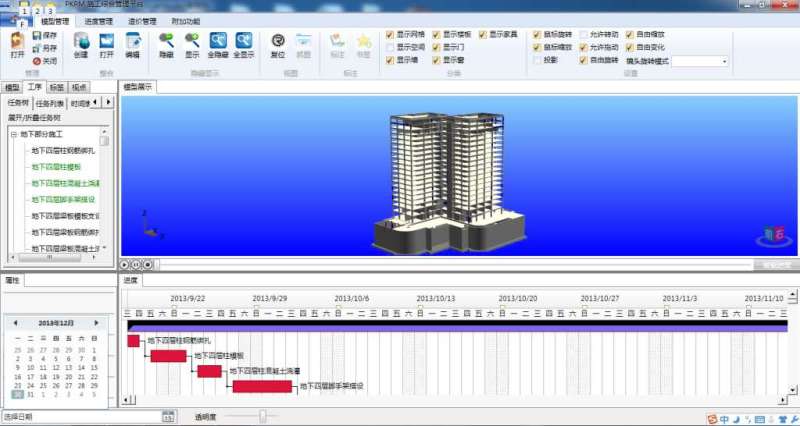Select 地下四层柱模板 task in the tree

tap(56, 167)
